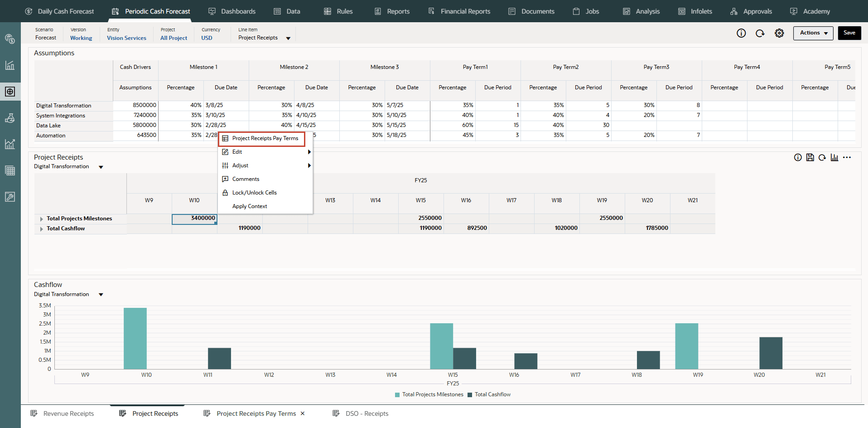868x428 pixels.
Task: Open the information icon in top toolbar
Action: click(741, 33)
